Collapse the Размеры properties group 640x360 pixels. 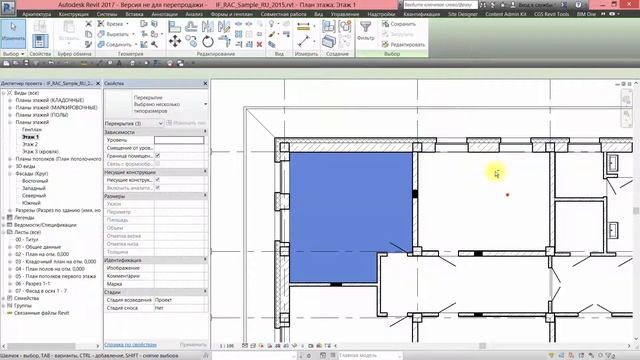(205, 196)
